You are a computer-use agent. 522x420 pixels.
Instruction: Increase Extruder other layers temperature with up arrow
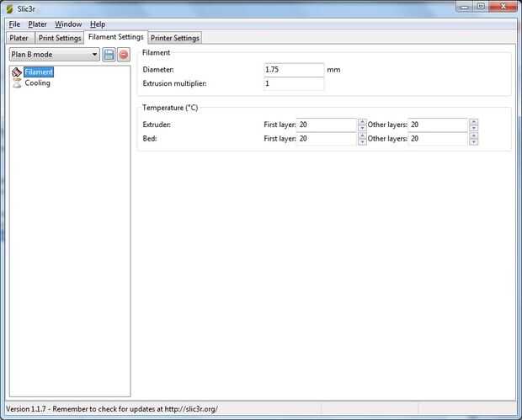click(473, 122)
